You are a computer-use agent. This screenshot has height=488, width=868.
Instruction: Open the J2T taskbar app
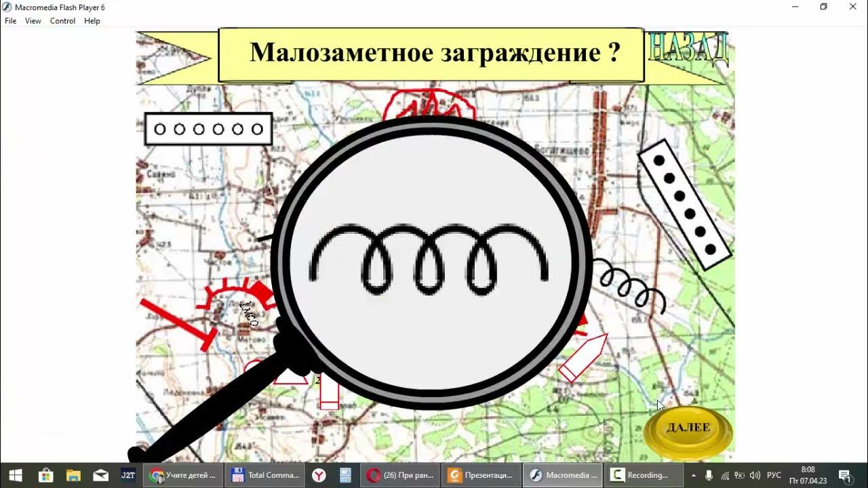[x=127, y=475]
